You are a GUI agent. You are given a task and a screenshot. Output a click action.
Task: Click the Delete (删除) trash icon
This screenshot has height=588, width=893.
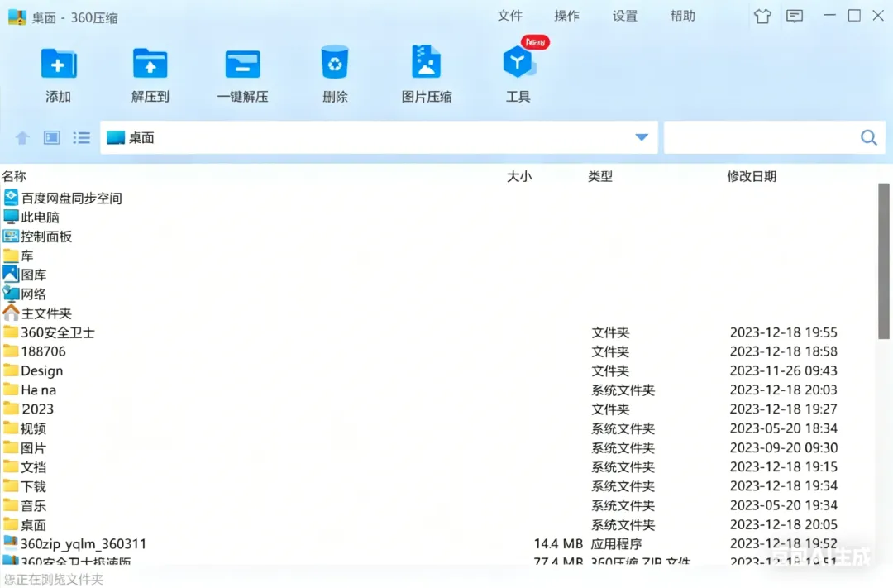click(335, 62)
